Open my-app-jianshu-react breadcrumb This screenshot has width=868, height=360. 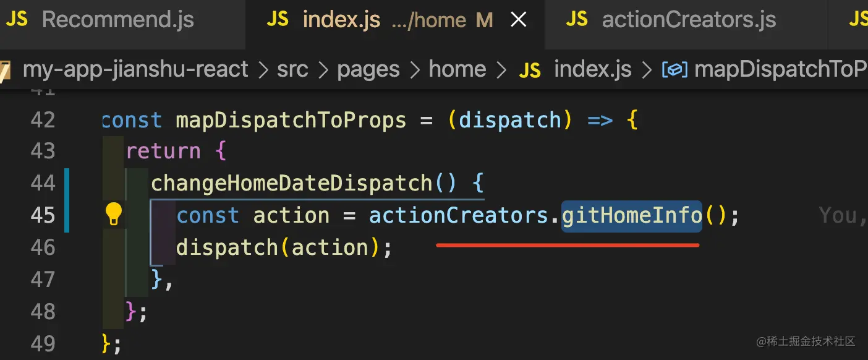pyautogui.click(x=135, y=69)
